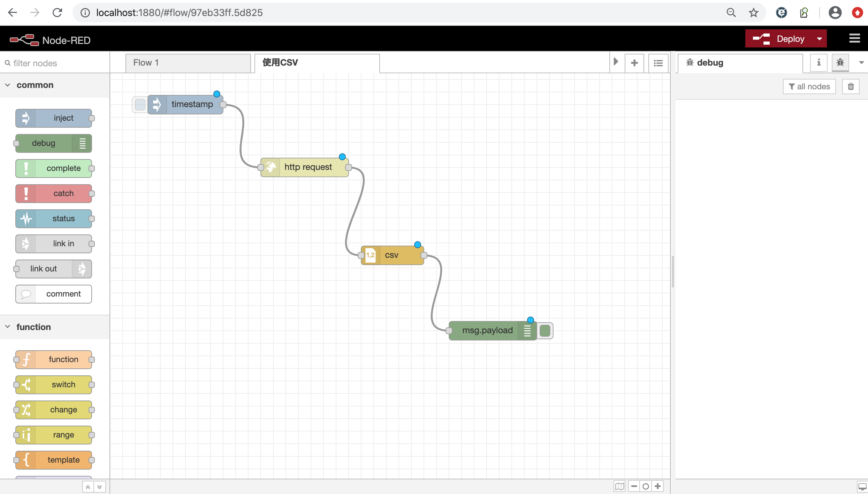This screenshot has width=868, height=494.
Task: Click the zoom in plus button
Action: pos(658,486)
